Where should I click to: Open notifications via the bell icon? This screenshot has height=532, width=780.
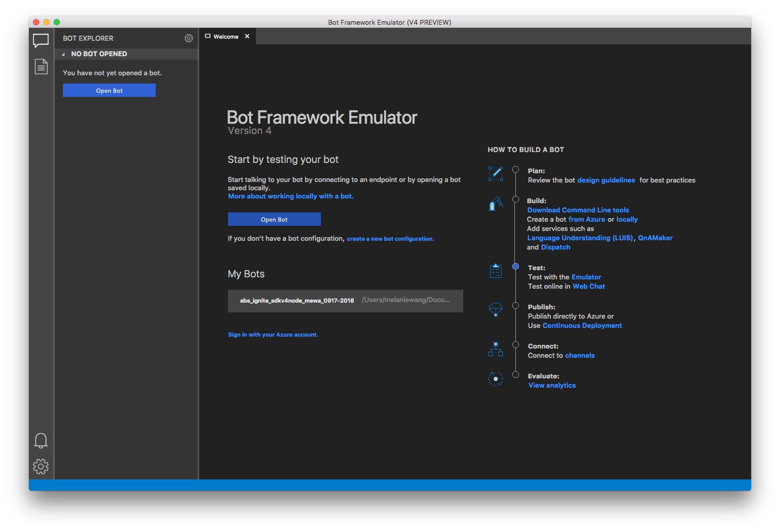[x=41, y=441]
